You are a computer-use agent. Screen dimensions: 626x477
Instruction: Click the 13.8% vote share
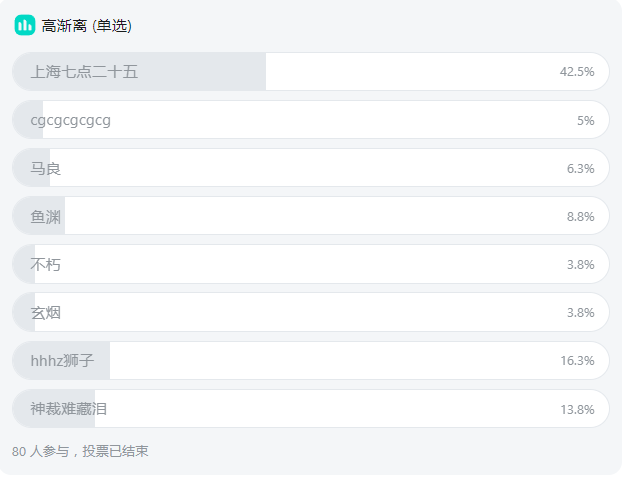tap(577, 410)
